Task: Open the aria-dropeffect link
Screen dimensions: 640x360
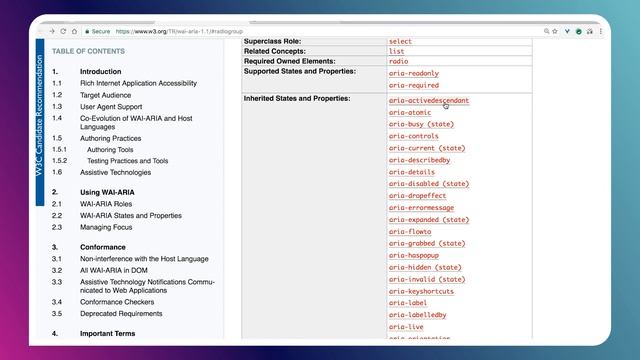Action: pyautogui.click(x=417, y=196)
